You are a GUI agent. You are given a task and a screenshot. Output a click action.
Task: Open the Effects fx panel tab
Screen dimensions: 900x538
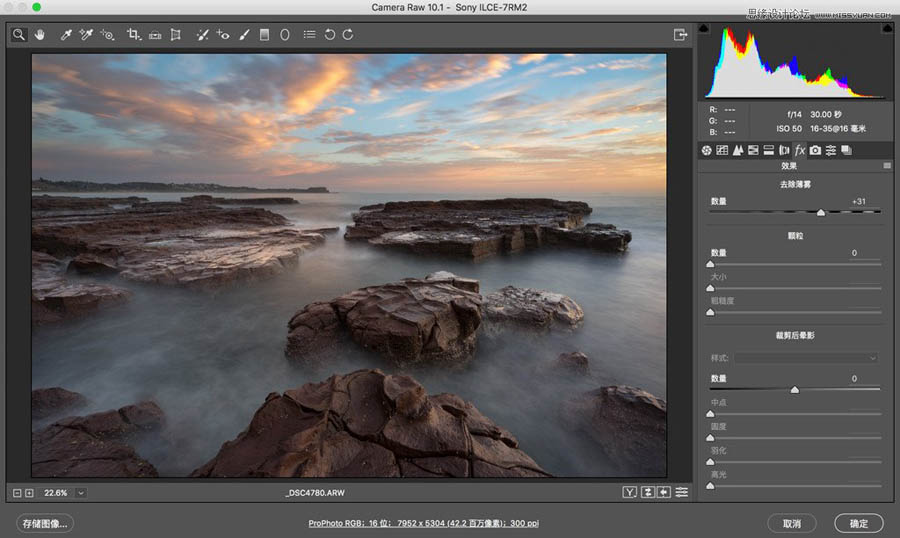point(800,150)
